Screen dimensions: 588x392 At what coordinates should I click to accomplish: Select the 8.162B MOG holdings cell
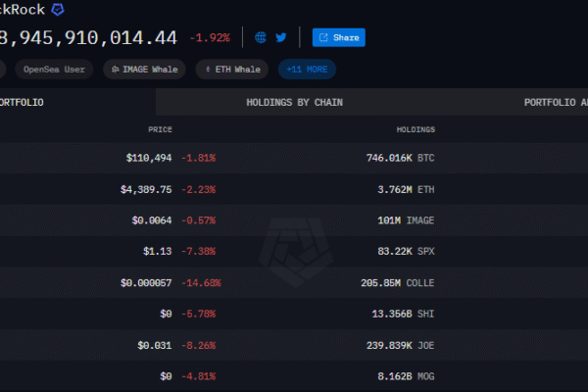tap(406, 376)
